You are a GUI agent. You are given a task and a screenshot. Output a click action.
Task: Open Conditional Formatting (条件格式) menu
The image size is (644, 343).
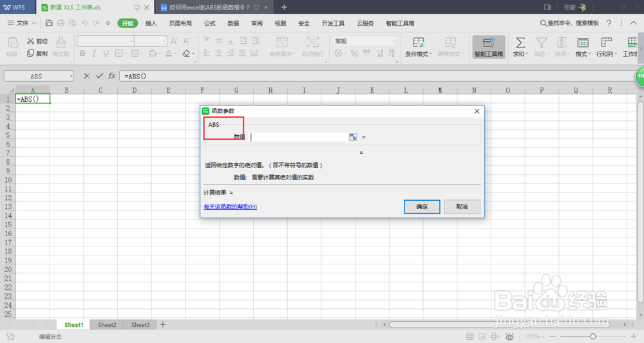tap(419, 47)
